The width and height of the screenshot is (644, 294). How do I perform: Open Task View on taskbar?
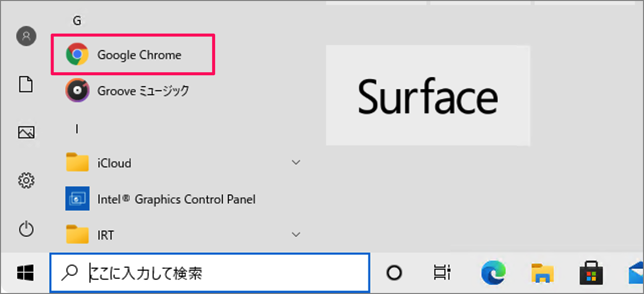[x=442, y=273]
